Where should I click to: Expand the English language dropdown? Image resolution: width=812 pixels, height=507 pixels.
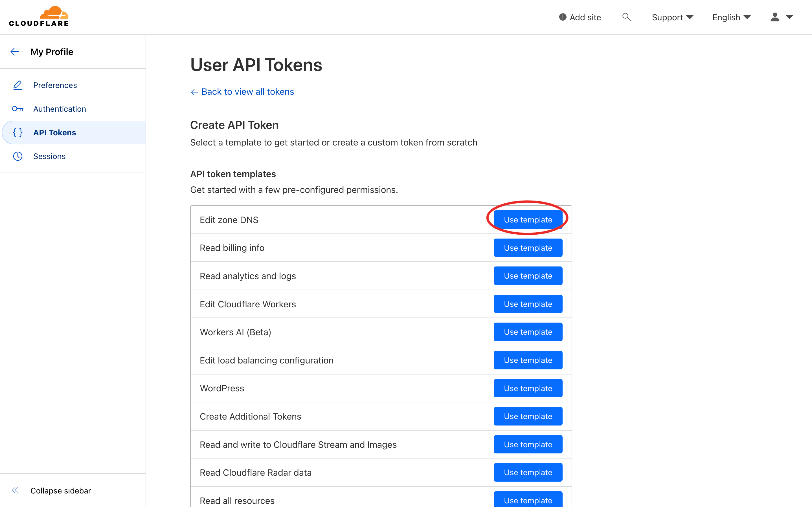(731, 17)
